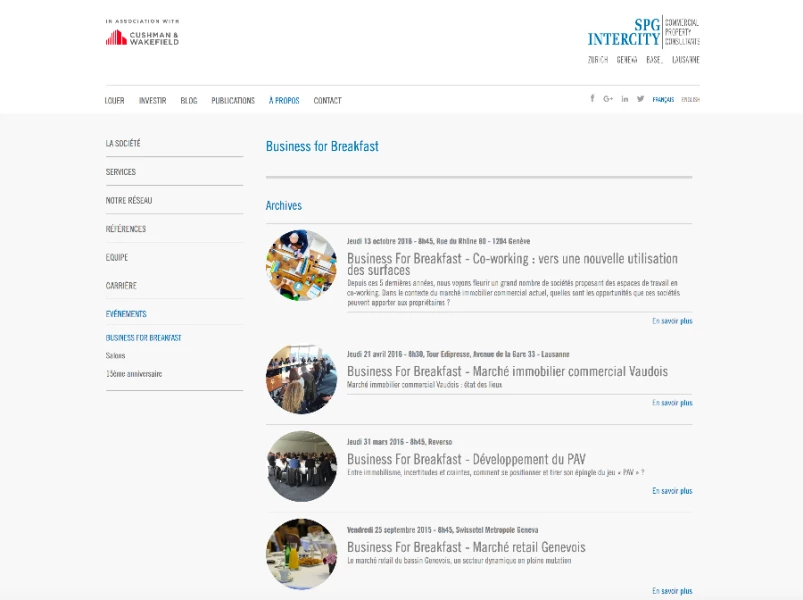Switch language to Français
This screenshot has width=803, height=600.
coord(663,99)
